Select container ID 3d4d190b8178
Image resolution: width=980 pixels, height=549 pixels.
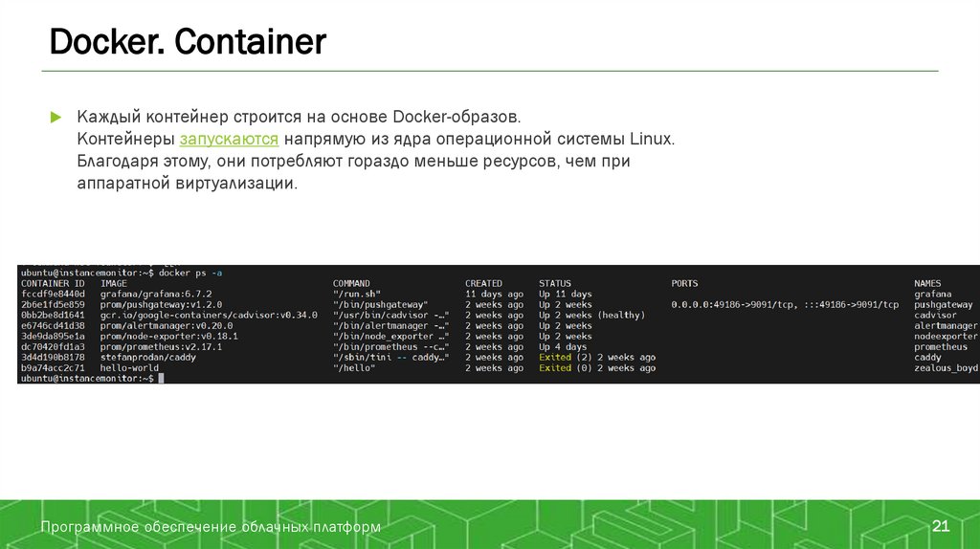coord(53,358)
